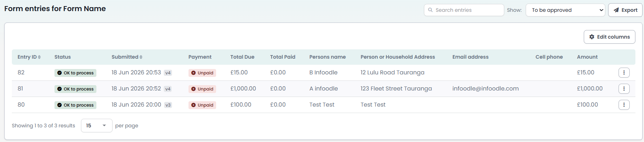Click the v4 version badge on entry 82
Image resolution: width=644 pixels, height=142 pixels.
point(168,73)
